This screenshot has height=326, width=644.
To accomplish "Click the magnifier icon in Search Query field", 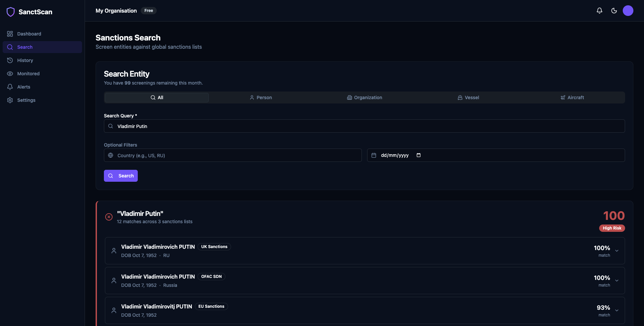I will [111, 126].
